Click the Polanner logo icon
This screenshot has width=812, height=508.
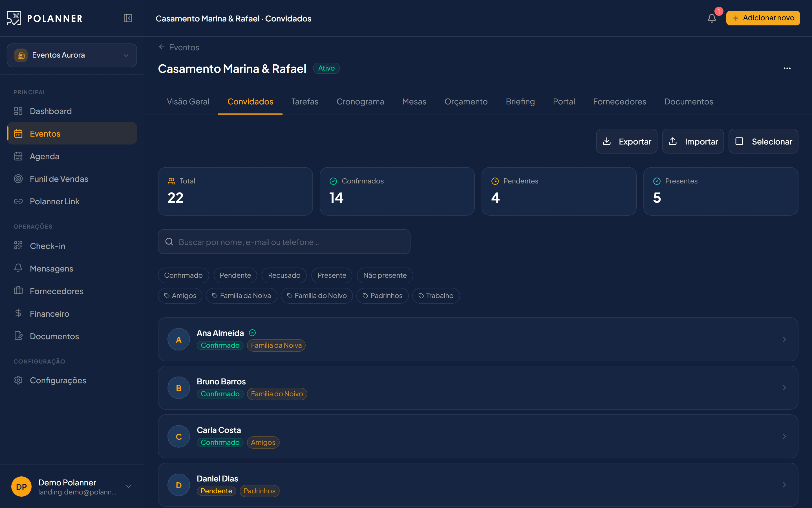pos(14,18)
